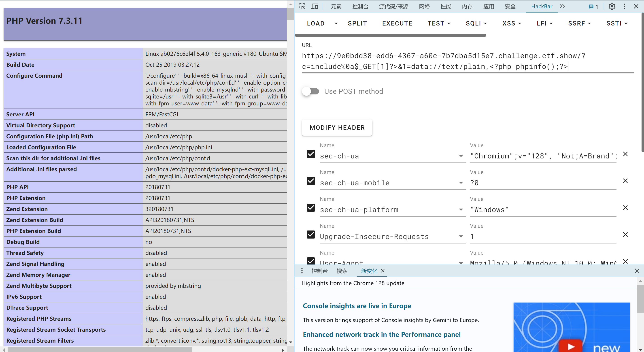Remove the User-Agent header row
Image resolution: width=644 pixels, height=352 pixels.
point(625,261)
